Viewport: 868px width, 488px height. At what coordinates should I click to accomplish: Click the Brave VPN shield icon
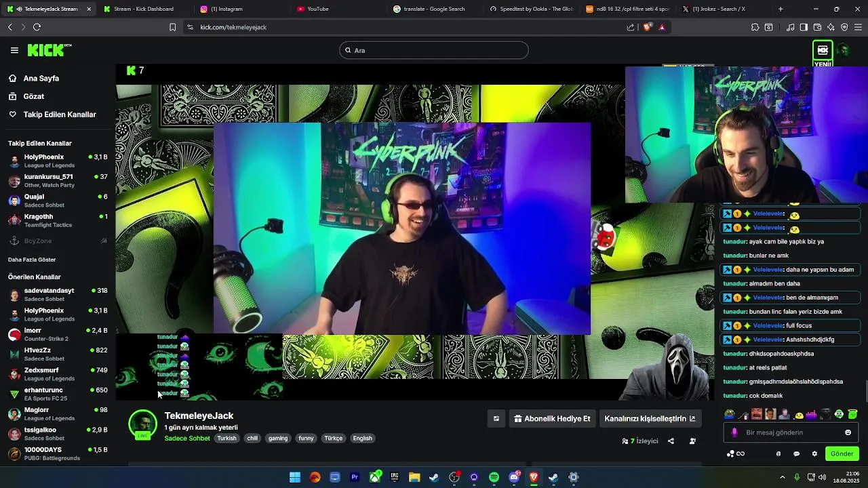tap(844, 27)
